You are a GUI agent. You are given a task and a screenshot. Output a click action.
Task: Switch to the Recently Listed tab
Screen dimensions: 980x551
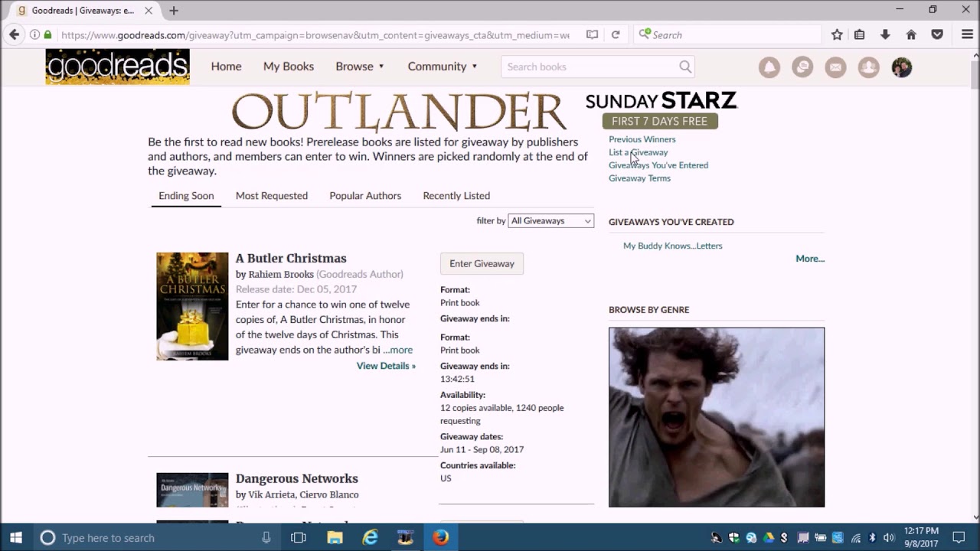click(x=456, y=196)
